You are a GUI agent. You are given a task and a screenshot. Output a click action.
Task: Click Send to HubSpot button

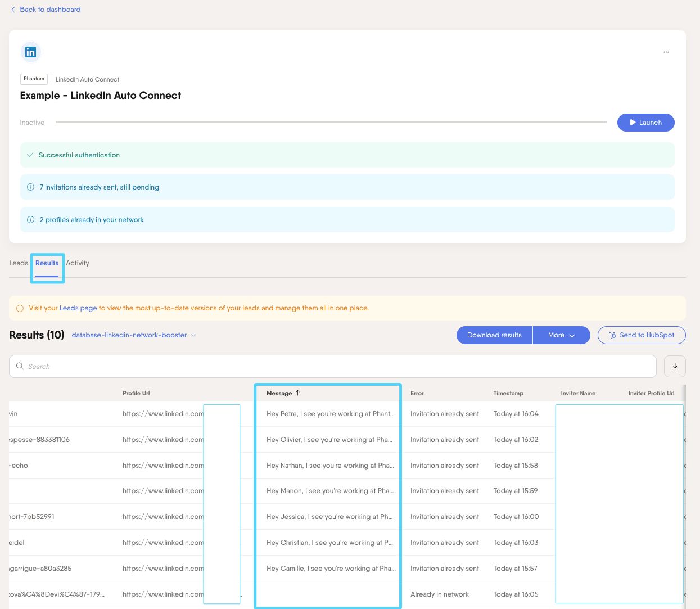(642, 335)
